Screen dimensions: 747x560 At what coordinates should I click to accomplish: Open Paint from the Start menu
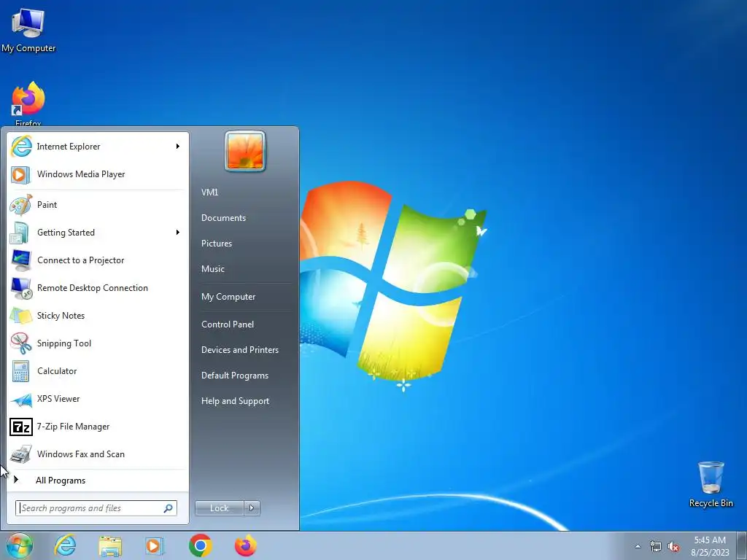pos(97,205)
